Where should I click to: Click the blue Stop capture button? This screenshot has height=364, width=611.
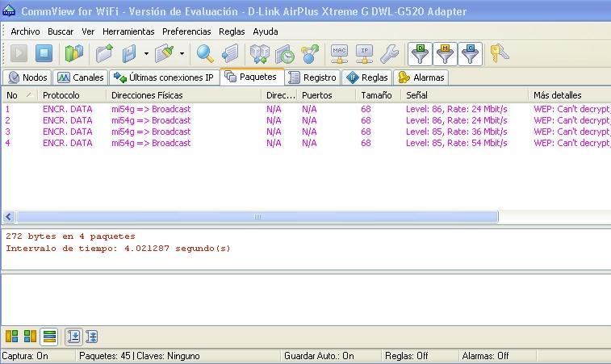point(44,53)
